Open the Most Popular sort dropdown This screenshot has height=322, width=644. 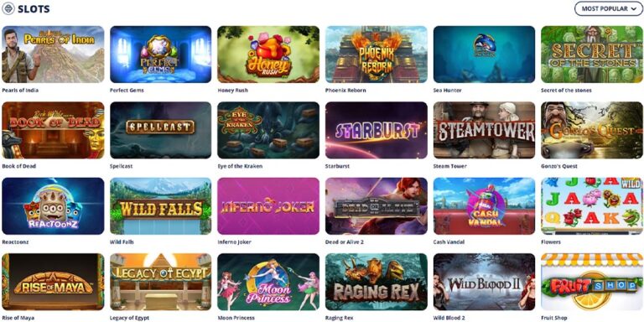tap(608, 8)
